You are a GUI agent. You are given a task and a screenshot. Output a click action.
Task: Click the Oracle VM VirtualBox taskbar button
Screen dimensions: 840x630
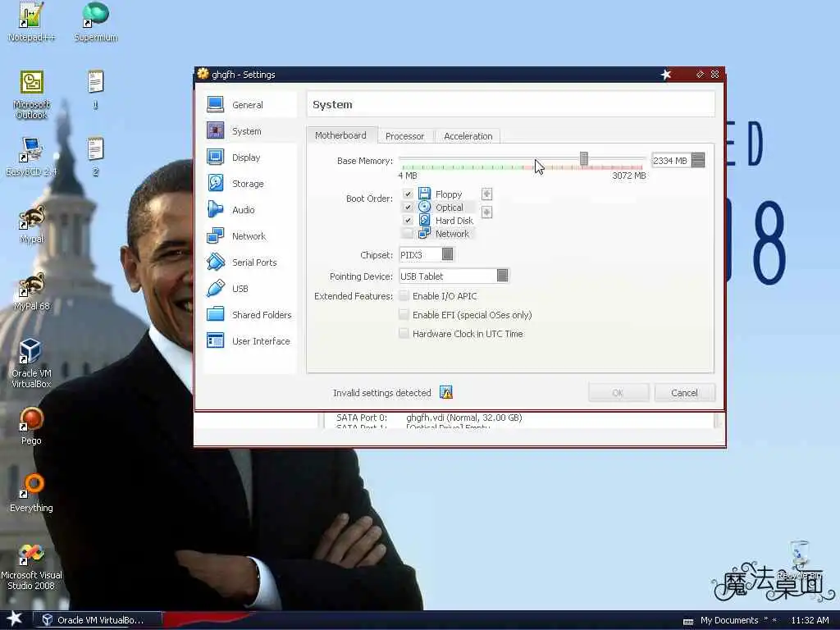(98, 620)
